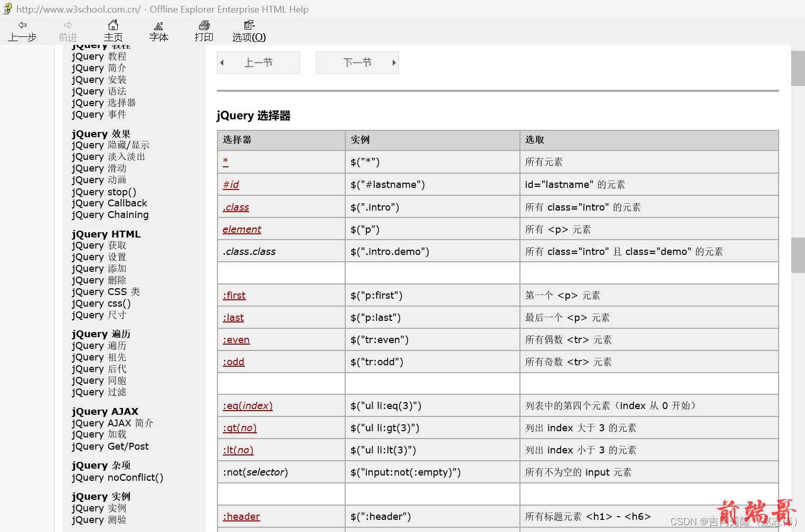
Task: Select cell $("input:not(:empty)")
Action: (x=432, y=472)
